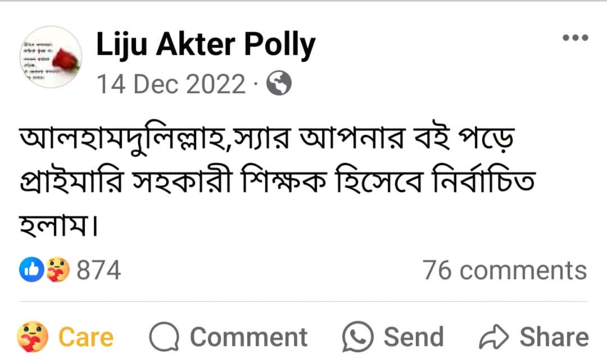Open the post's three-dot options menu

click(575, 39)
